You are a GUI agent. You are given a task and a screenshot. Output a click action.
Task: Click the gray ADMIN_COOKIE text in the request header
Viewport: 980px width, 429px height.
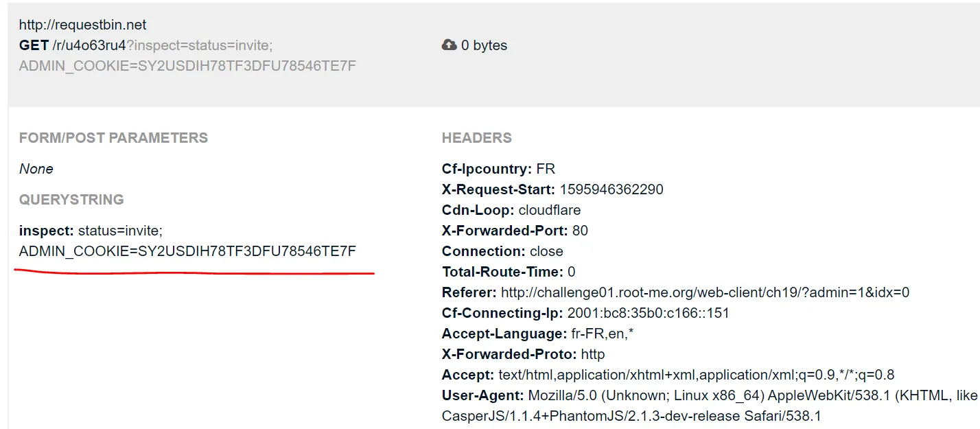tap(187, 66)
